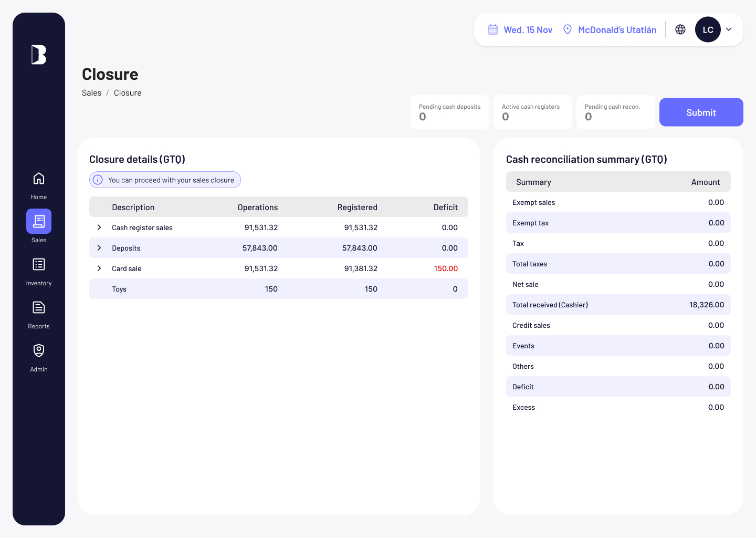
Task: Open user menu dropdown arrow
Action: click(x=729, y=29)
